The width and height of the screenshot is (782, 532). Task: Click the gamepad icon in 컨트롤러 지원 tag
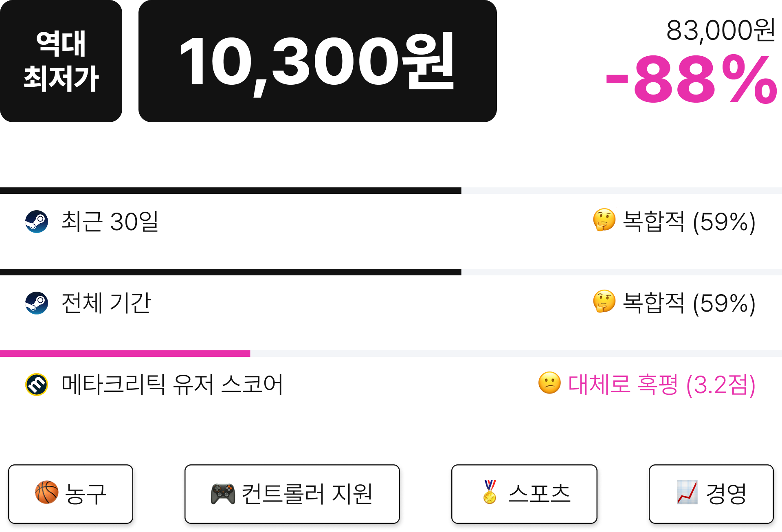pos(223,494)
